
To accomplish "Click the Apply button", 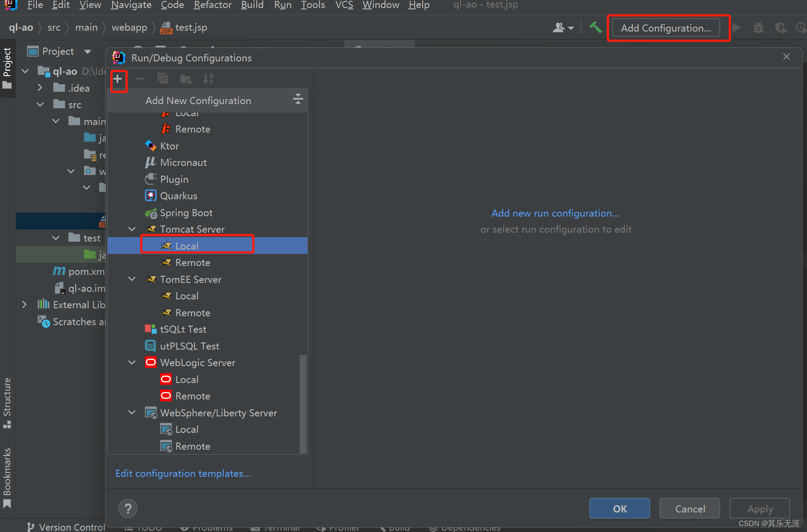I will click(760, 508).
